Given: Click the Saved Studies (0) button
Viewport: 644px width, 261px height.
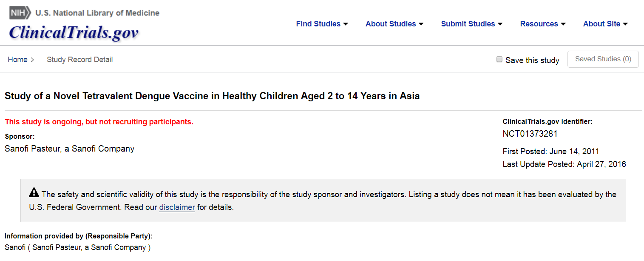Looking at the screenshot, I should tap(603, 59).
